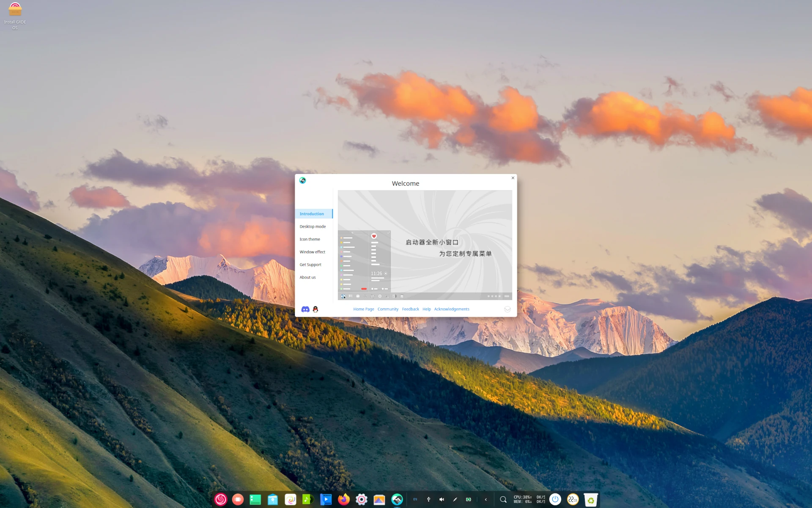Click the QQ penguin icon

coord(315,309)
